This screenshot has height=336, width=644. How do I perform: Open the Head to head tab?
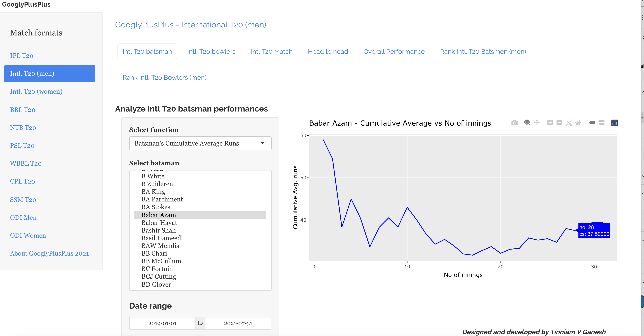(x=328, y=52)
